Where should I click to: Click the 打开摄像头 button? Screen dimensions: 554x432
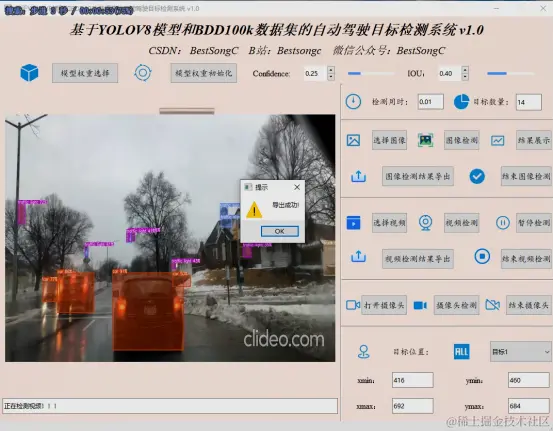coord(384,305)
